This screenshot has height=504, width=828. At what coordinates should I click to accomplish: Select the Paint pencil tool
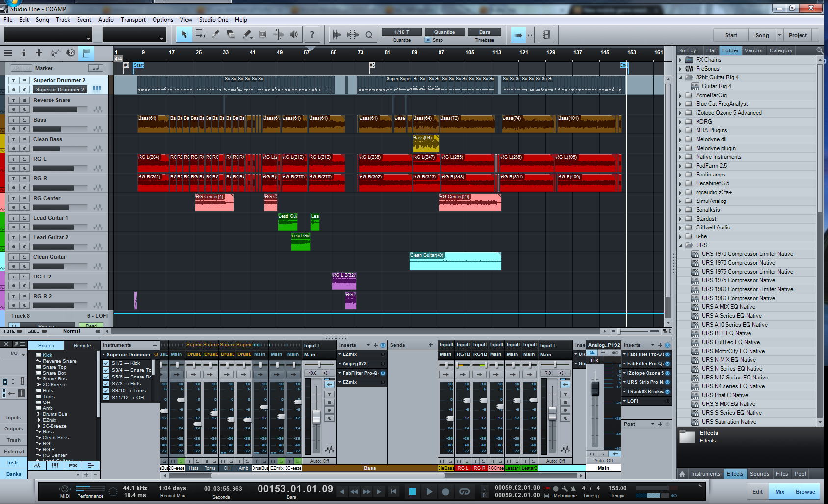(x=247, y=34)
